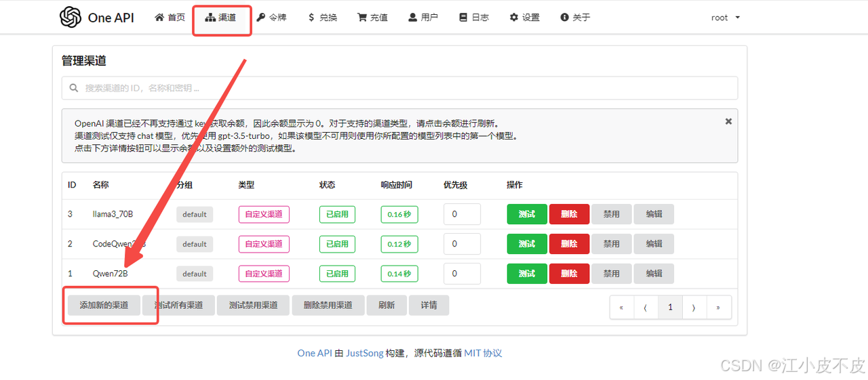Image resolution: width=868 pixels, height=380 pixels.
Task: Open the 充值 top-up menu item
Action: [372, 18]
